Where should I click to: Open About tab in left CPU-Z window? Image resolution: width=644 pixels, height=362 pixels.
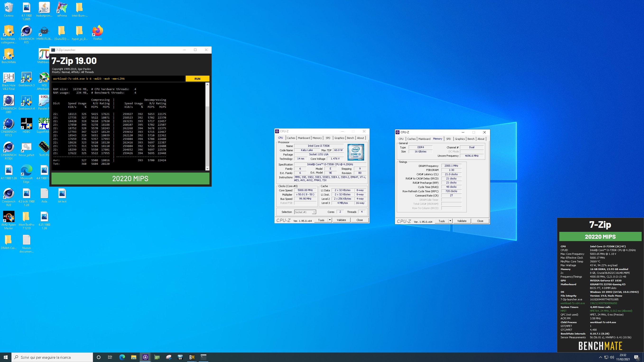coord(361,138)
